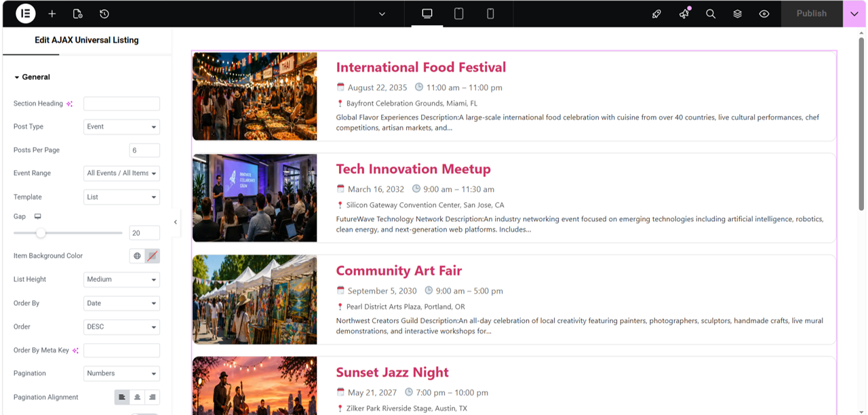Preview changes with the eye icon
Image resolution: width=868 pixels, height=415 pixels.
pos(764,14)
